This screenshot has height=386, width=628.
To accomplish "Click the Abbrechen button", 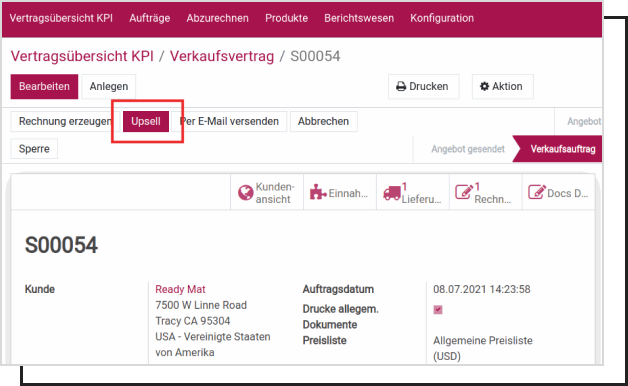I will tap(323, 121).
